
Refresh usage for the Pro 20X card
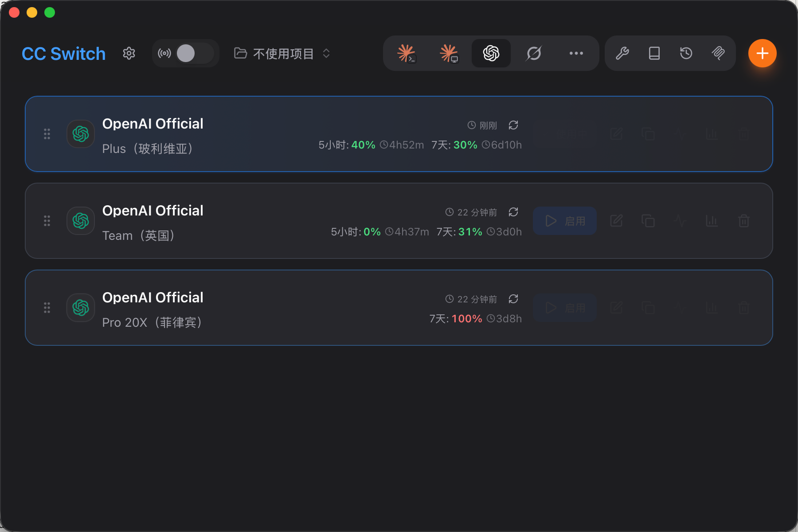point(513,299)
